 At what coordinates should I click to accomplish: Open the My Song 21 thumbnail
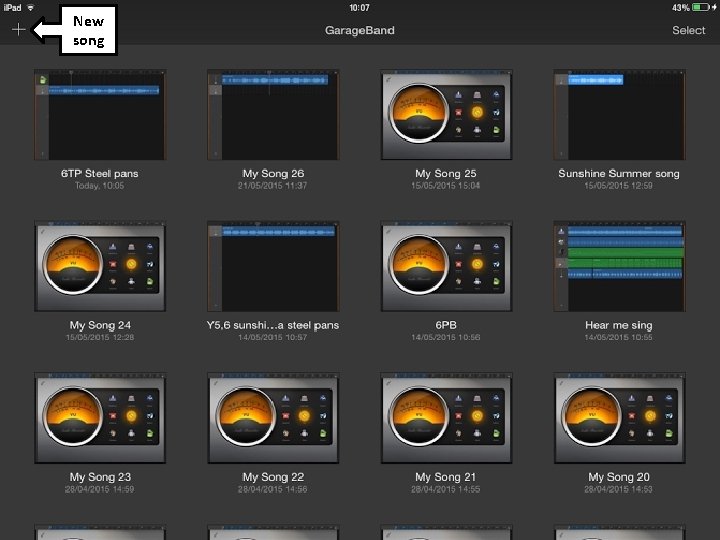(x=446, y=418)
